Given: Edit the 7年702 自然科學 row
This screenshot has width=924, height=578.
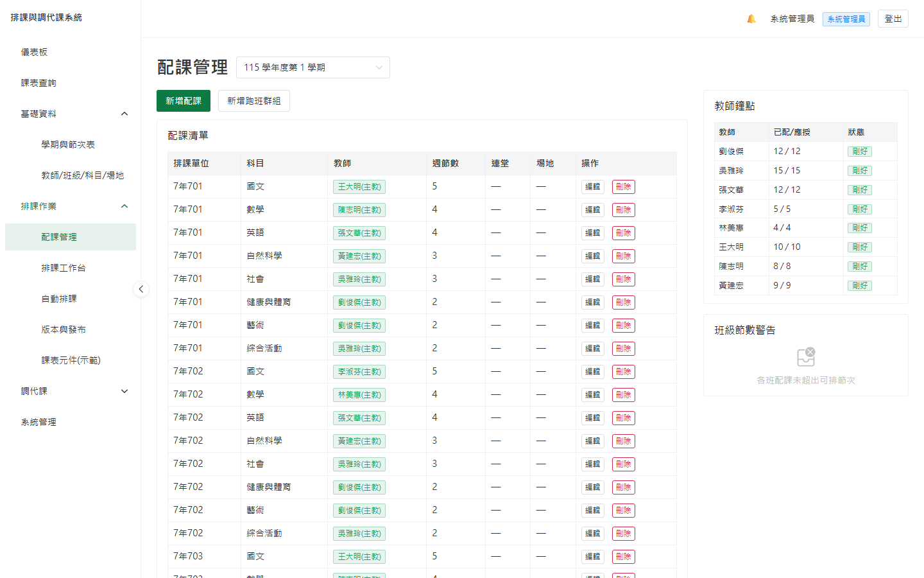Looking at the screenshot, I should [593, 441].
